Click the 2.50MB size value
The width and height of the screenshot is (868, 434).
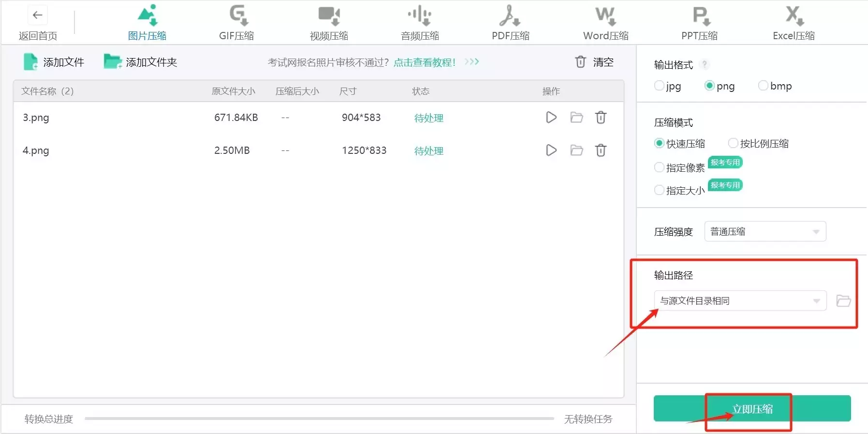pos(232,150)
